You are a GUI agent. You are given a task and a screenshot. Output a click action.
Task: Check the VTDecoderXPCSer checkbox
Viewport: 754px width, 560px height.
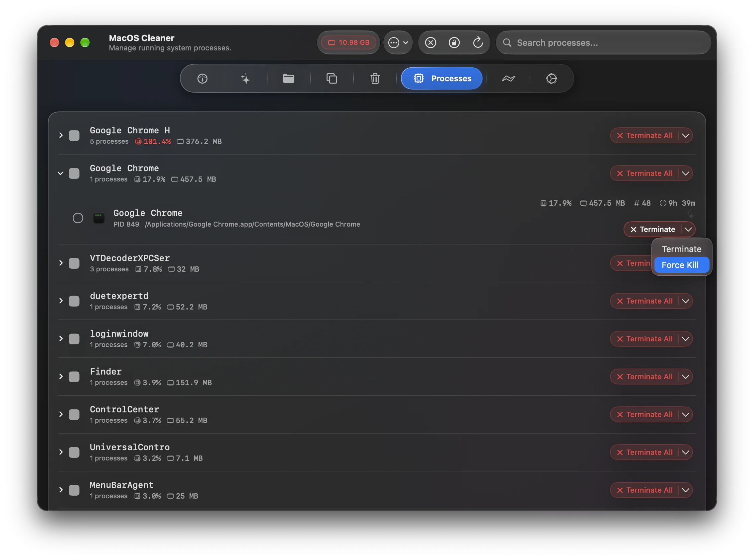click(74, 263)
